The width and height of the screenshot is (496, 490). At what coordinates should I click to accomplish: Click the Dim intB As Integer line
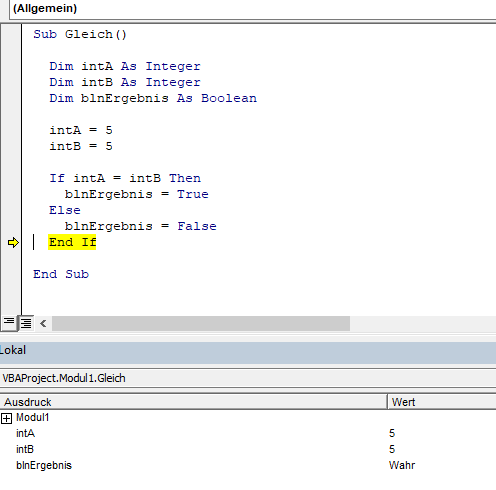pos(125,82)
